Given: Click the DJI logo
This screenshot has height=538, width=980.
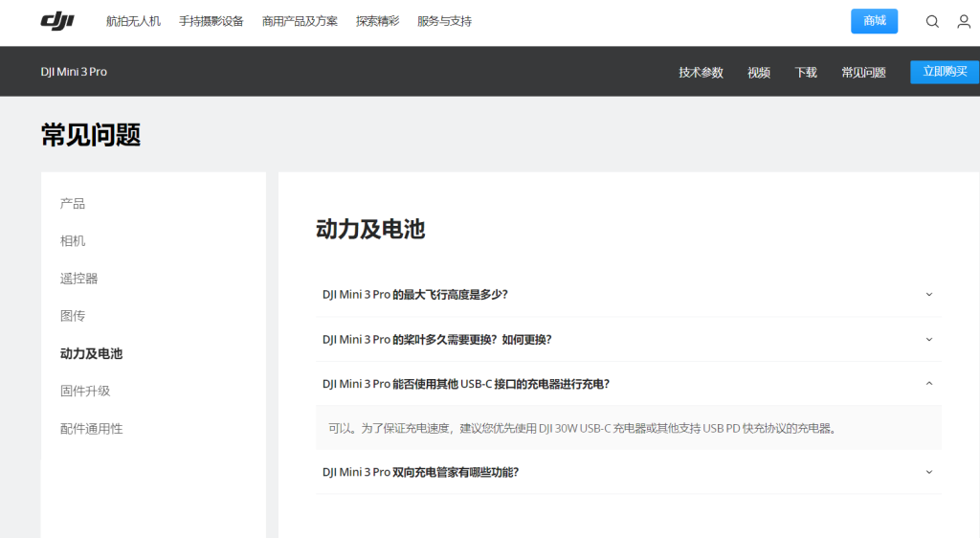Looking at the screenshot, I should click(x=57, y=21).
